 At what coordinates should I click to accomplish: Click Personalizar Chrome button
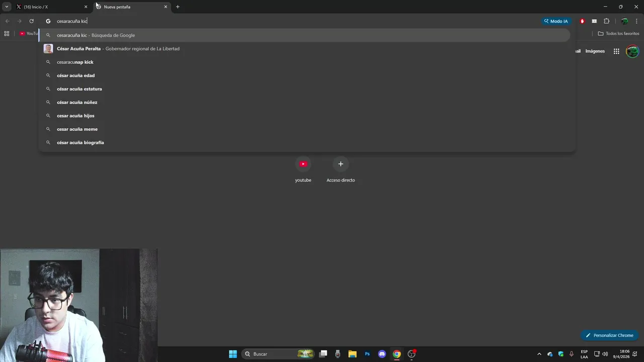(x=609, y=335)
